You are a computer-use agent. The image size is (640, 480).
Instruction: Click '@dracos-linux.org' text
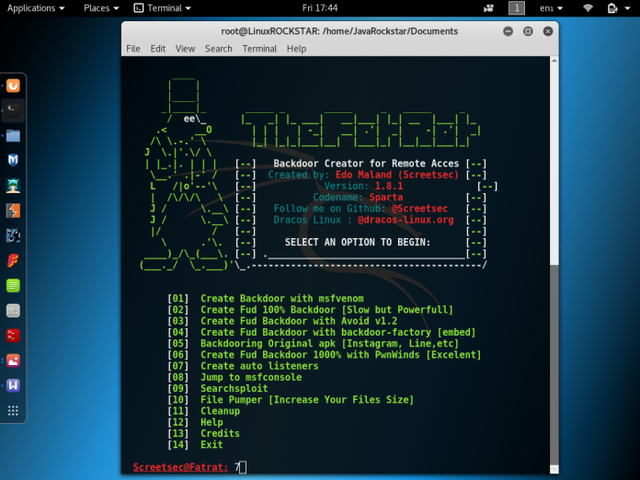(x=405, y=220)
